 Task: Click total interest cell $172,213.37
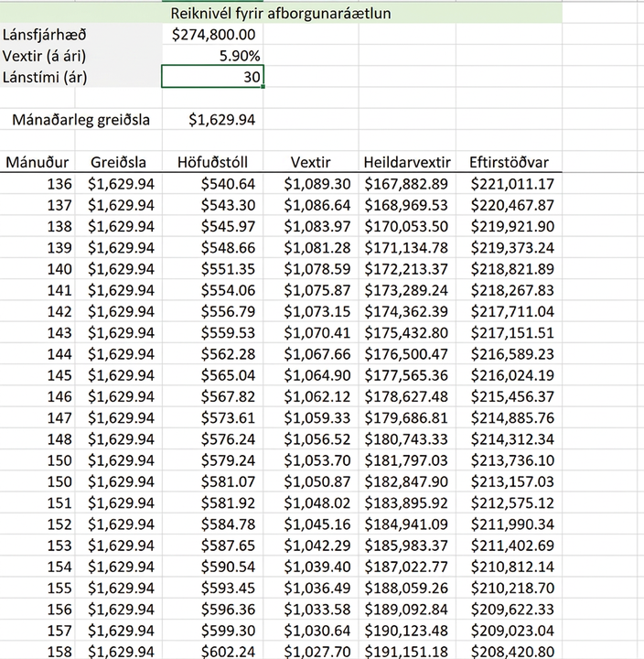click(x=407, y=269)
